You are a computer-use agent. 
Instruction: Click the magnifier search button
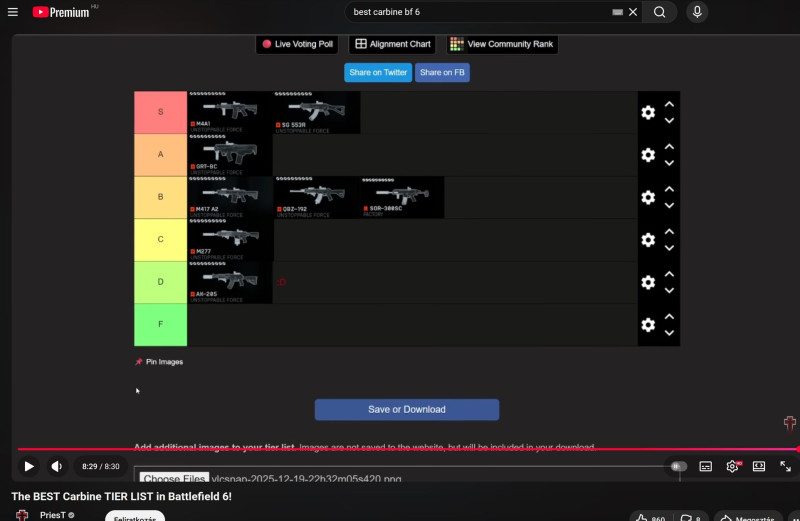tap(660, 12)
